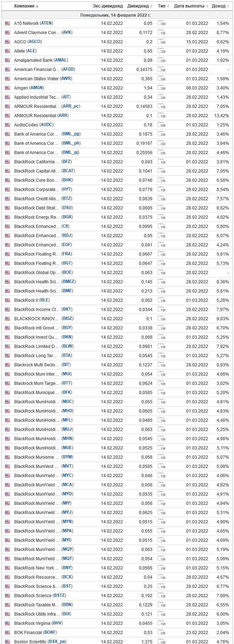Click the Тип column header

pos(163,6)
